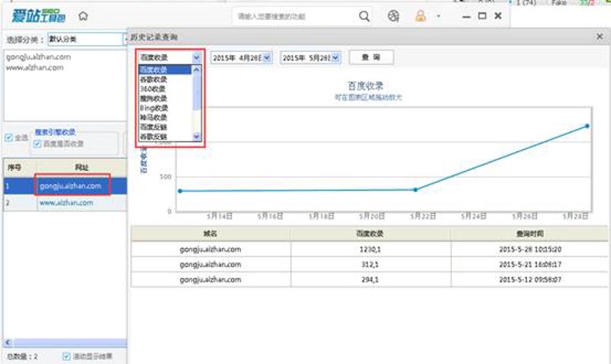
Task: Click the 312,1 index value cell
Action: coord(370,264)
